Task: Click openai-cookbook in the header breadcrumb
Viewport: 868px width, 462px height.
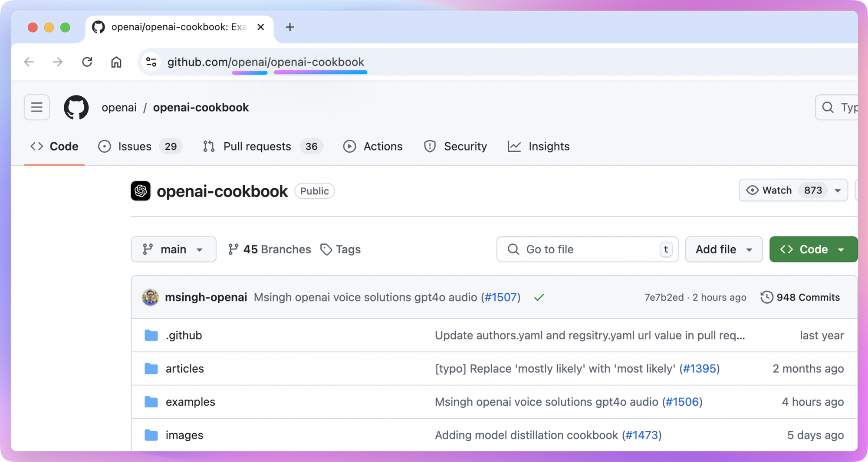Action: [201, 108]
